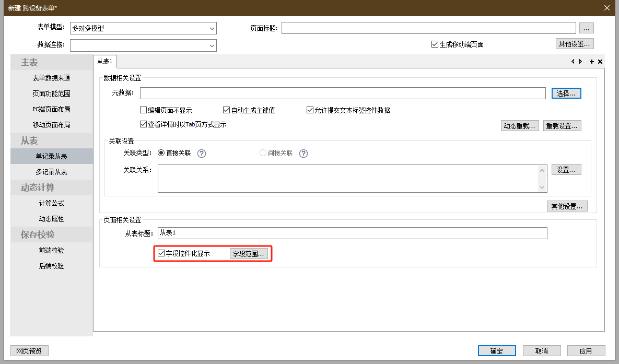Click the left tab scroll arrow

573,62
